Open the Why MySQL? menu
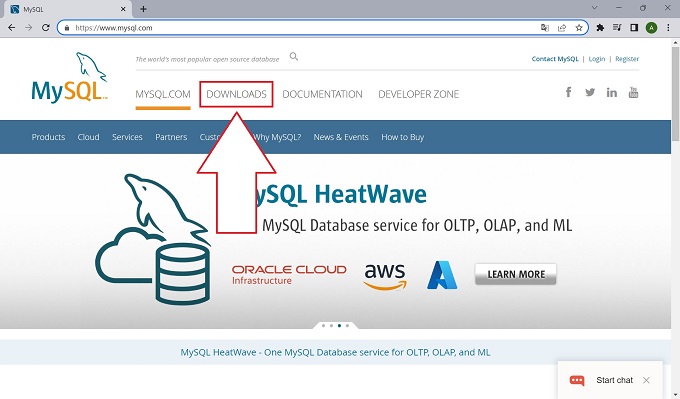The height and width of the screenshot is (399, 680). coord(278,137)
